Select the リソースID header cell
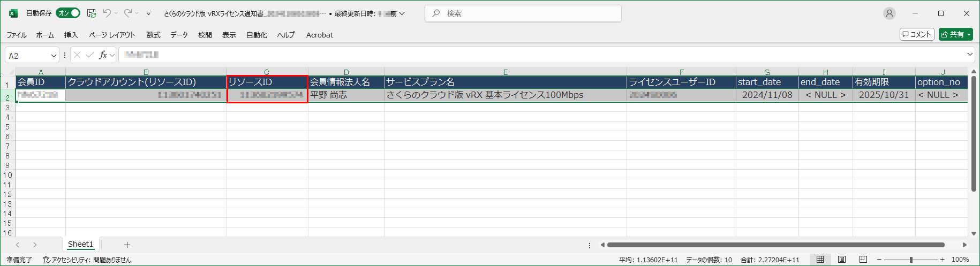The height and width of the screenshot is (266, 980). click(267, 82)
